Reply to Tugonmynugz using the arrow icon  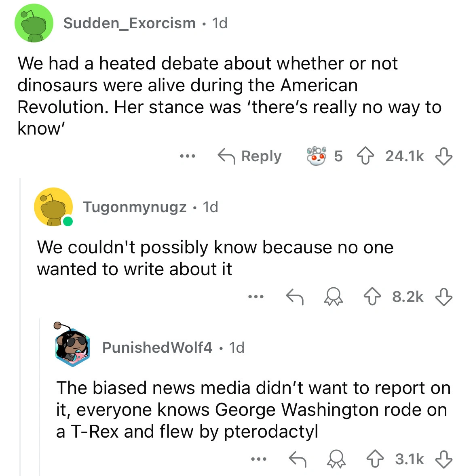point(295,297)
